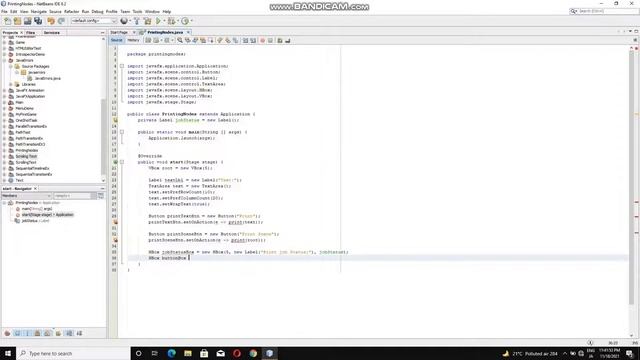
Task: Click the New File toolbar icon
Action: point(7,21)
